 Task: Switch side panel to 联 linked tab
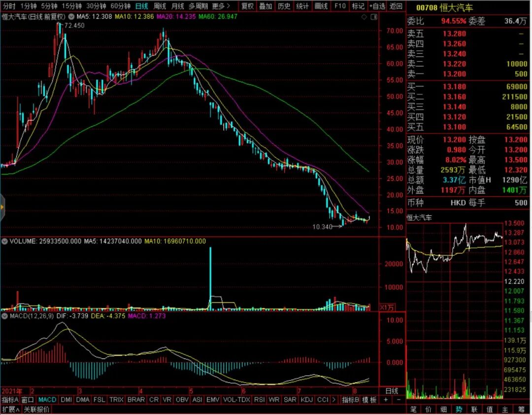[x=474, y=410]
